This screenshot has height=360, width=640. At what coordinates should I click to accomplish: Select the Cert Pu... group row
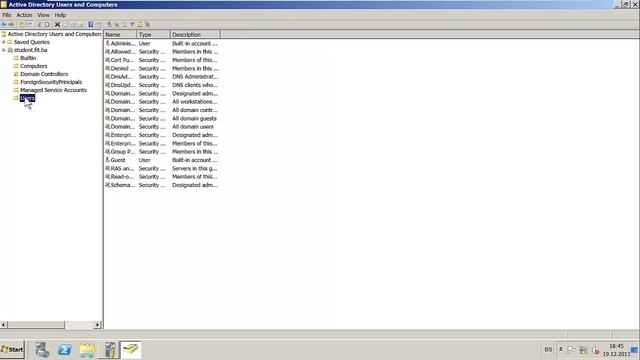[x=162, y=60]
